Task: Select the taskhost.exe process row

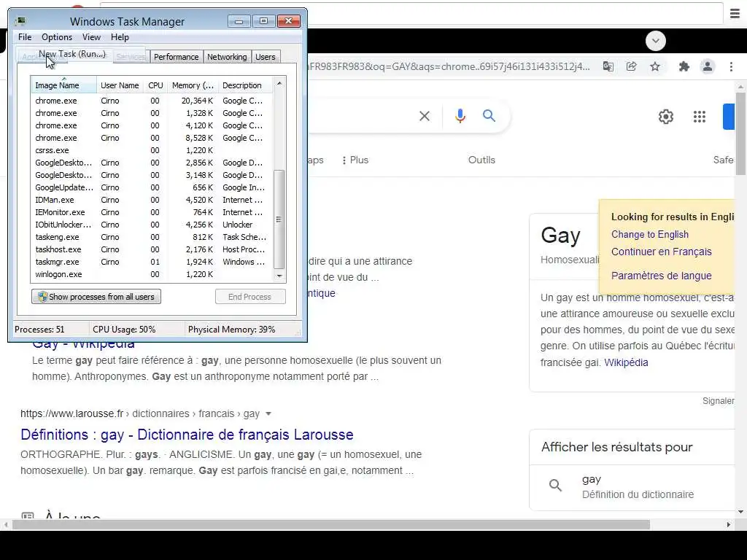Action: [x=152, y=249]
